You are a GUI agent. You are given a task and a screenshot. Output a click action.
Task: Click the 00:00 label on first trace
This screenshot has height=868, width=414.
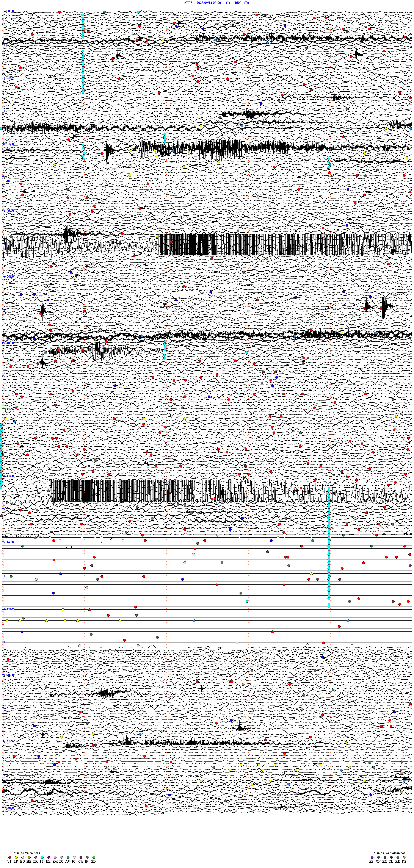pos(10,11)
